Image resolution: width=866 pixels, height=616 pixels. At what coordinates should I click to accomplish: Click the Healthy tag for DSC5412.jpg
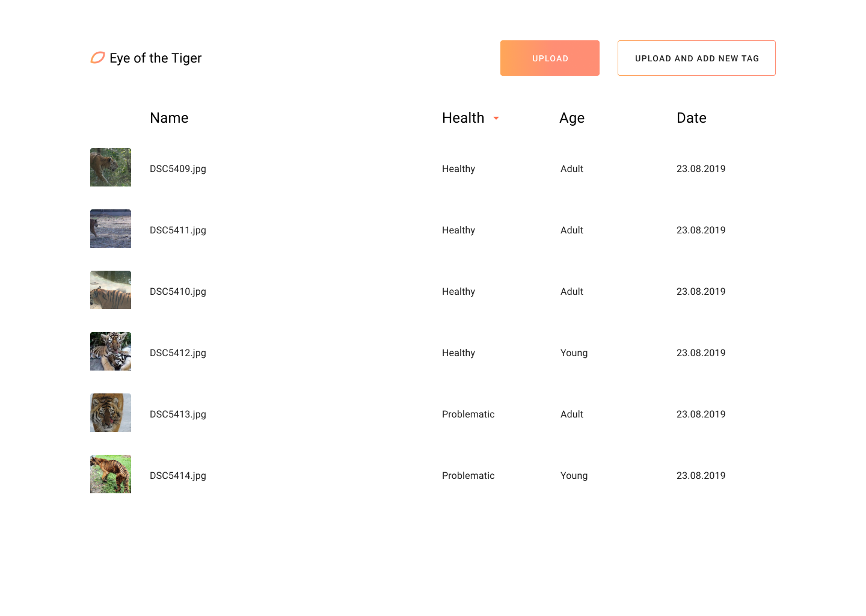458,353
